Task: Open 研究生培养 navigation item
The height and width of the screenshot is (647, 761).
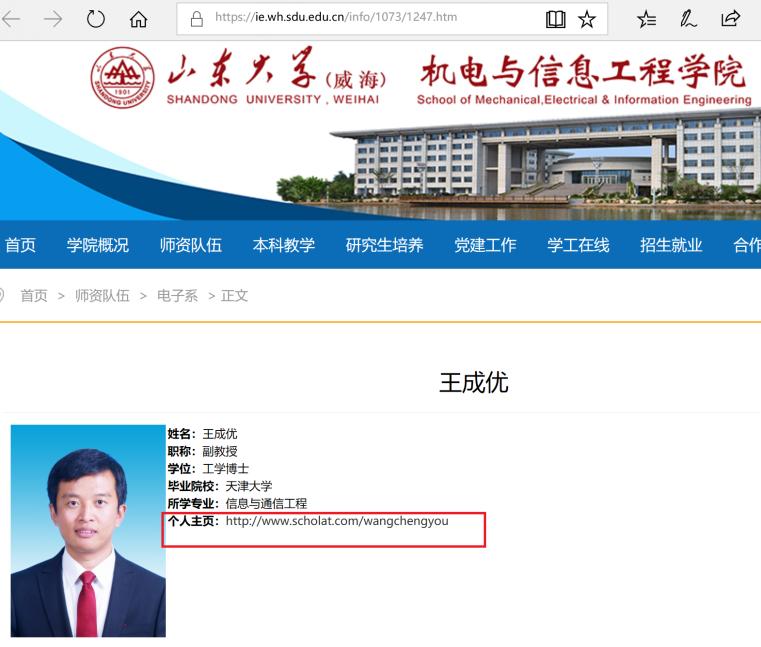Action: click(x=384, y=245)
